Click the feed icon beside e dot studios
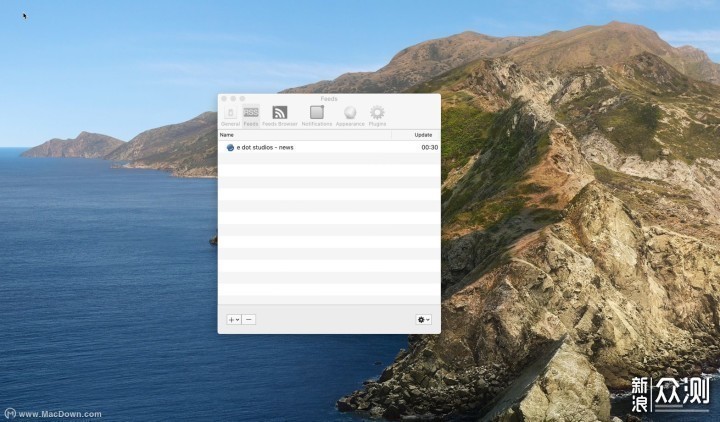This screenshot has height=422, width=720. coord(230,147)
